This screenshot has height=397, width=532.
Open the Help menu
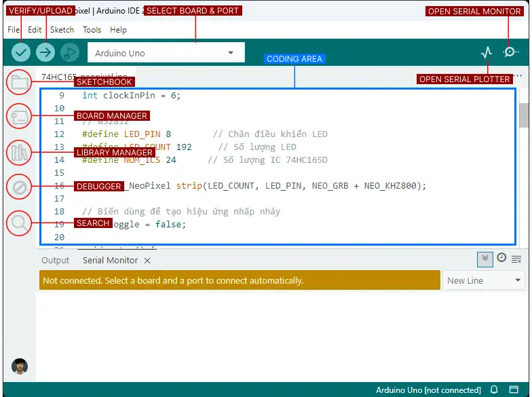pyautogui.click(x=118, y=30)
